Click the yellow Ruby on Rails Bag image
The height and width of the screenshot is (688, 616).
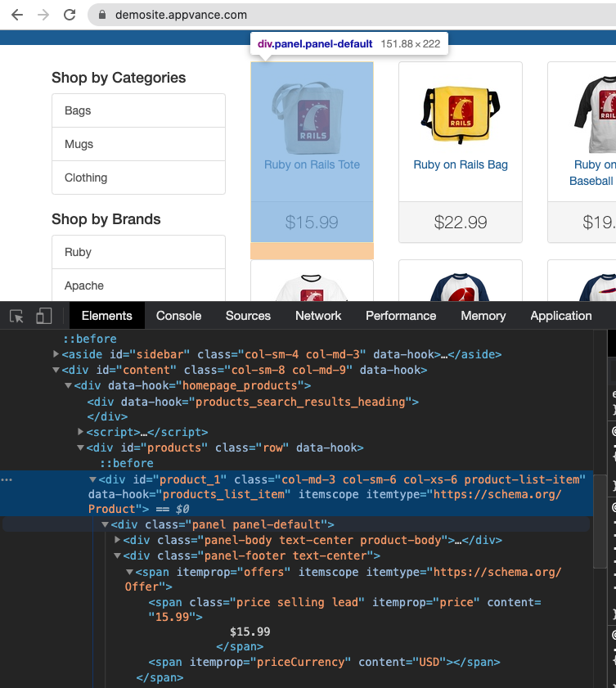(x=461, y=114)
